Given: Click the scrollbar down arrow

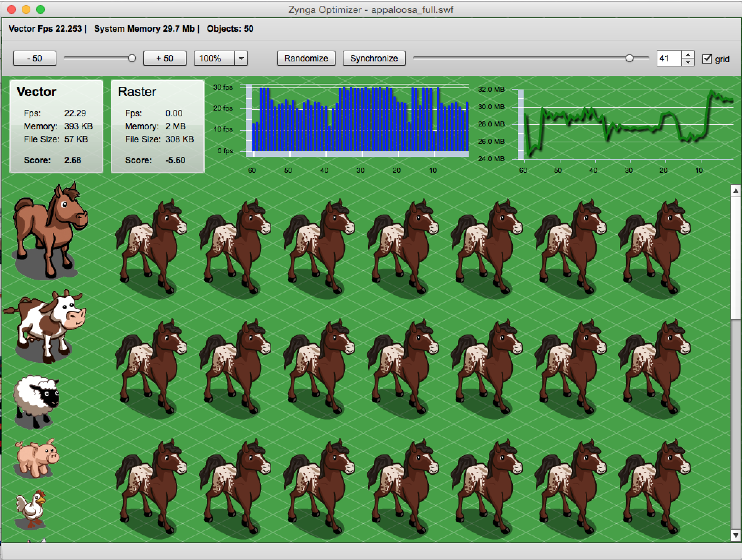Looking at the screenshot, I should pyautogui.click(x=736, y=535).
